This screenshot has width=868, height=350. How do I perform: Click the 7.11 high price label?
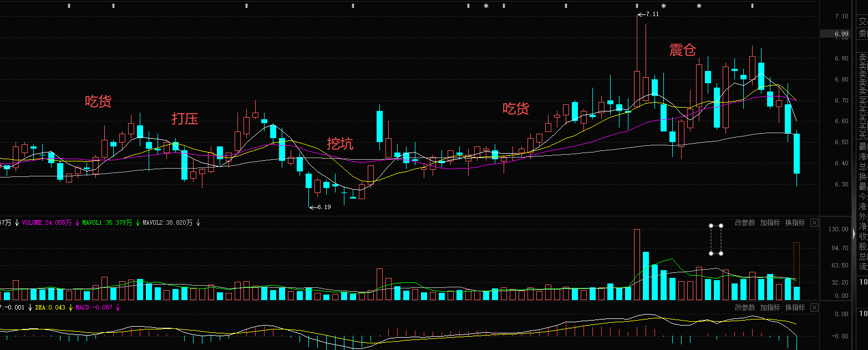(652, 14)
